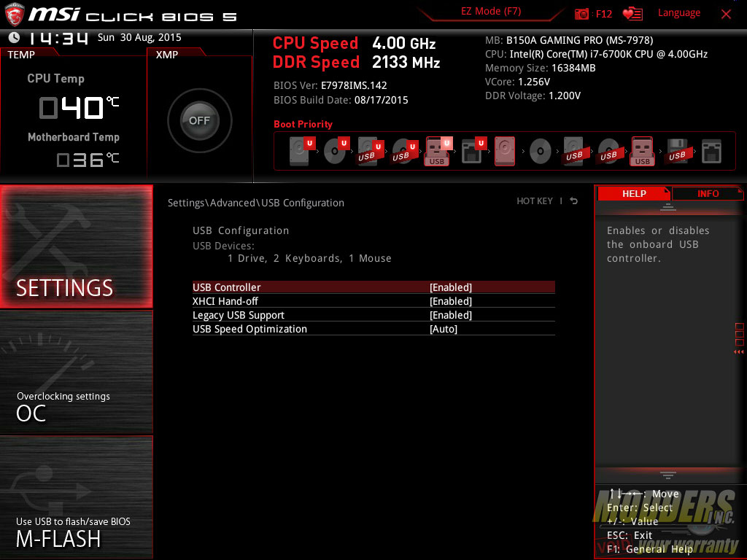Viewport: 747px width, 560px height.
Task: Change XHCI Hand-off Enabled value
Action: [451, 301]
